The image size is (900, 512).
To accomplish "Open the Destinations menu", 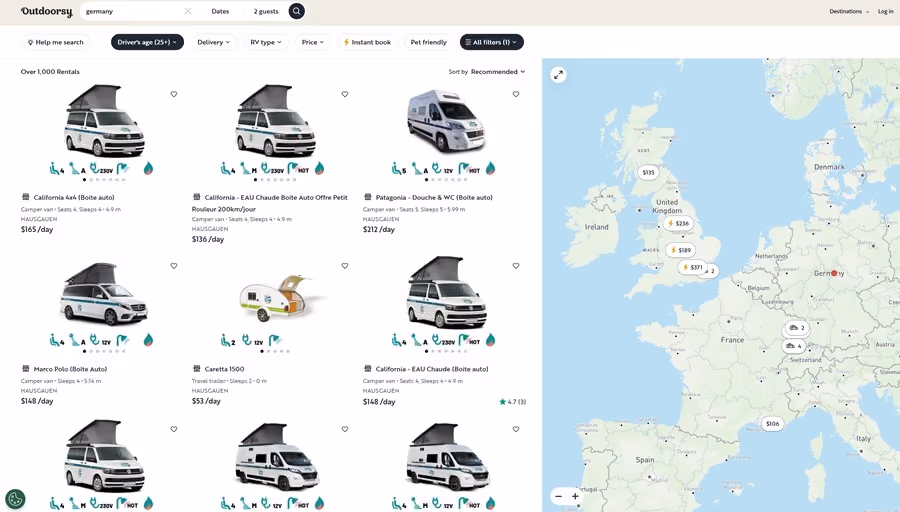I will click(848, 11).
